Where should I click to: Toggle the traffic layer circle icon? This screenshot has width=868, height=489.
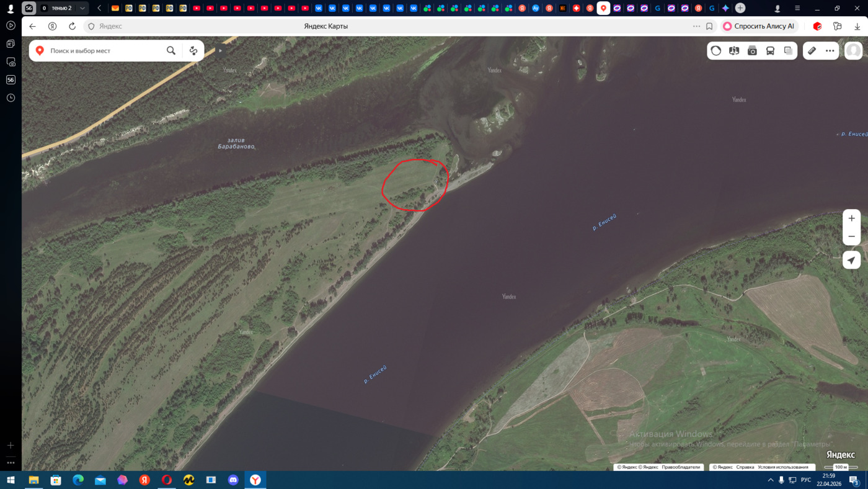point(716,51)
